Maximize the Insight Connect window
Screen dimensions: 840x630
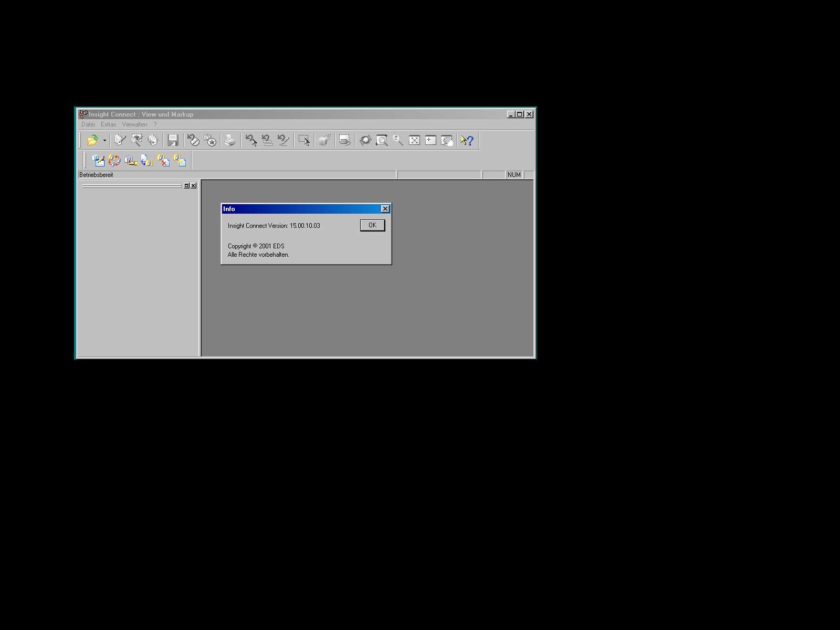tap(520, 114)
